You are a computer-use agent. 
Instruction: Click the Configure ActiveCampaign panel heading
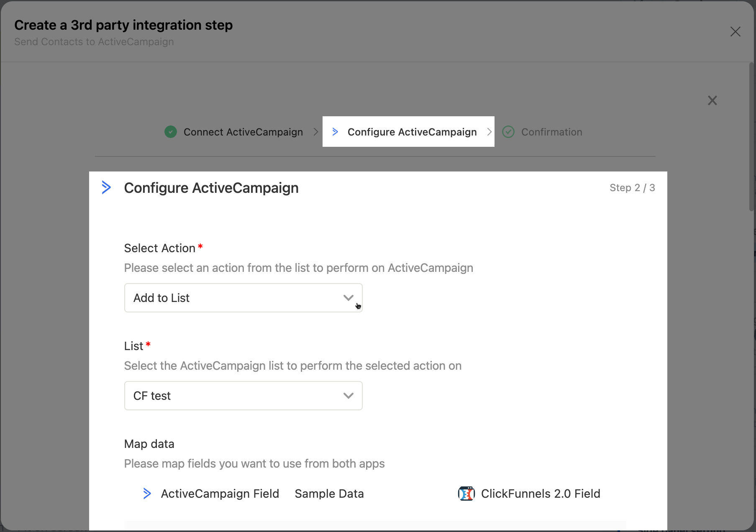tap(211, 188)
